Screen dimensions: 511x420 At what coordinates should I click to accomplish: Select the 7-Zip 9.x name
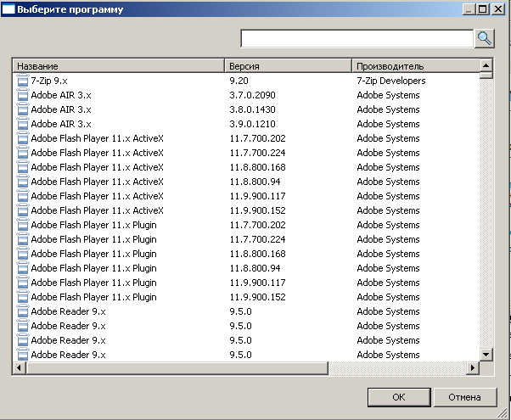49,81
